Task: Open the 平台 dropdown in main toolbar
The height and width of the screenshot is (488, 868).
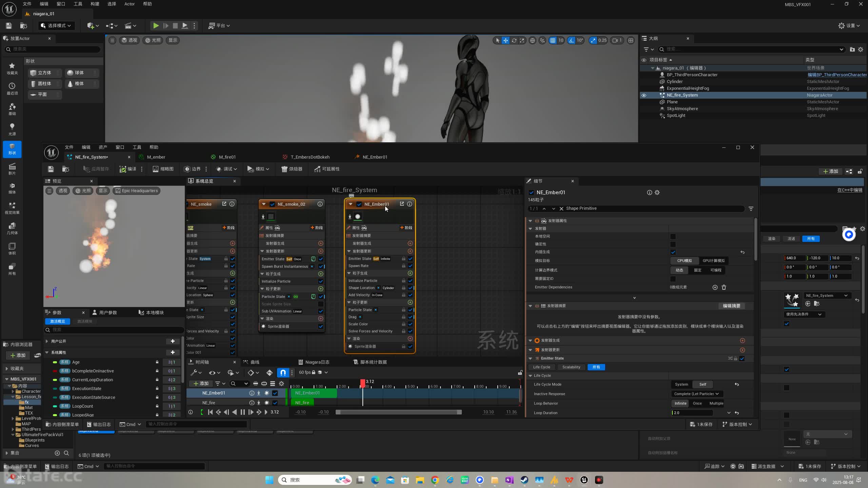Action: [x=219, y=26]
